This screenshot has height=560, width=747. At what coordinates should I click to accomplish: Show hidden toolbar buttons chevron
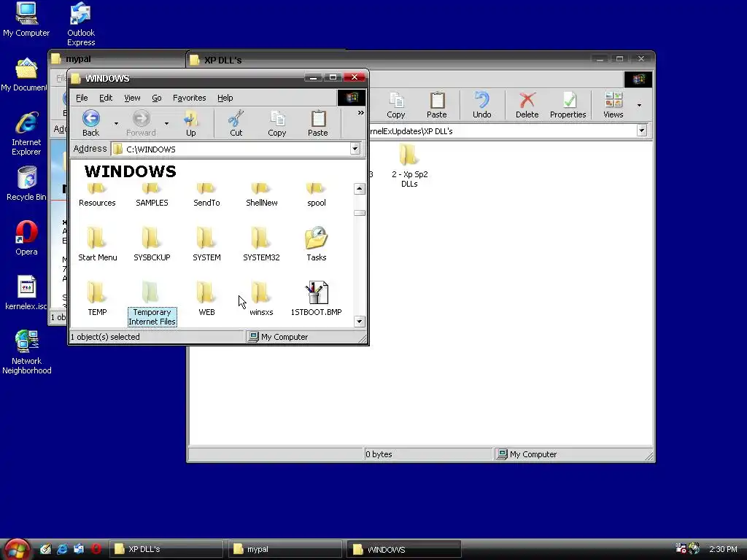[x=360, y=113]
